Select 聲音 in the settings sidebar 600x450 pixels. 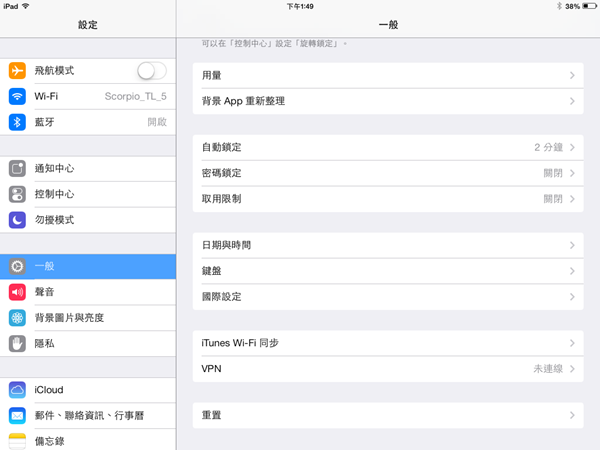coord(88,292)
